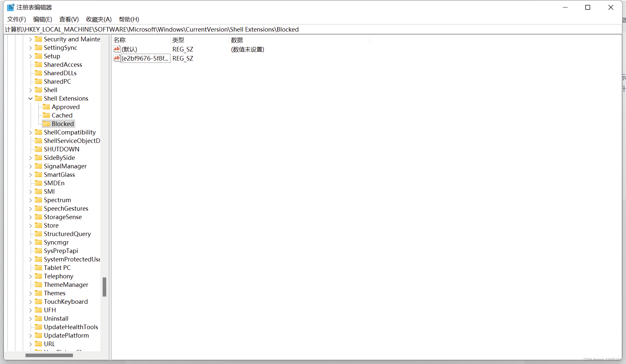Click the Themes folder icon
Screen dimensions: 626x364
click(39, 293)
